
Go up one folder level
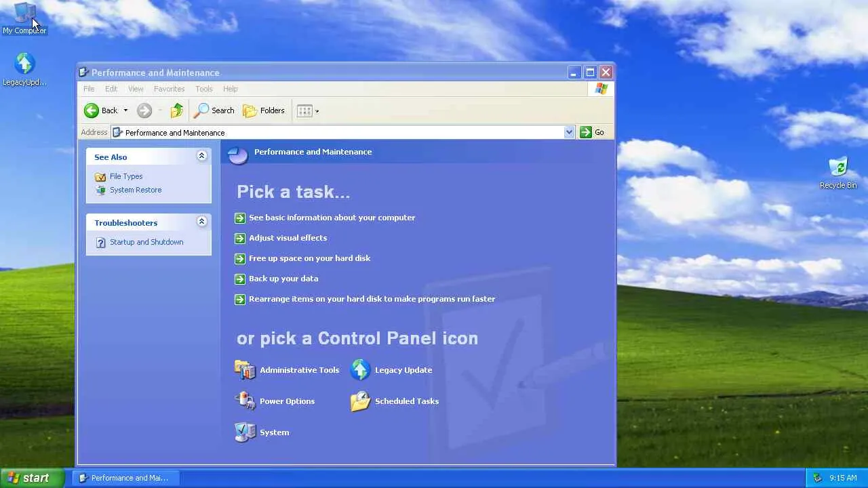(x=177, y=110)
